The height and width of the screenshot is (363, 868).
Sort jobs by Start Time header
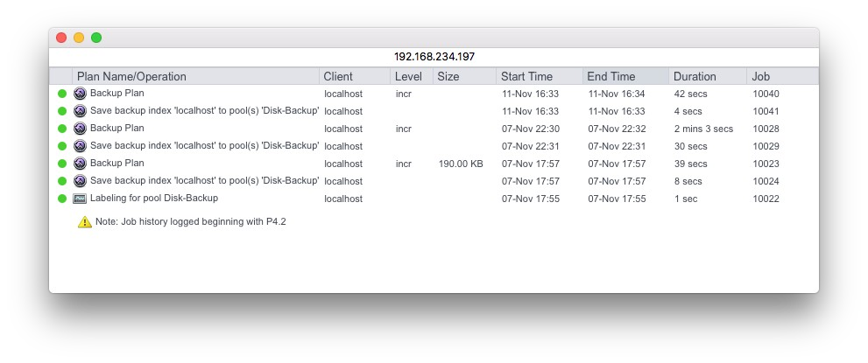[x=526, y=77]
